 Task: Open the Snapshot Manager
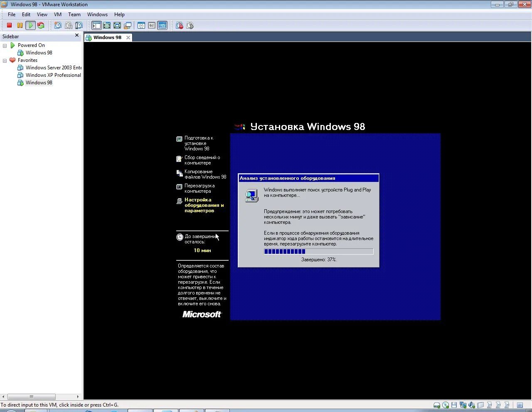click(x=79, y=25)
